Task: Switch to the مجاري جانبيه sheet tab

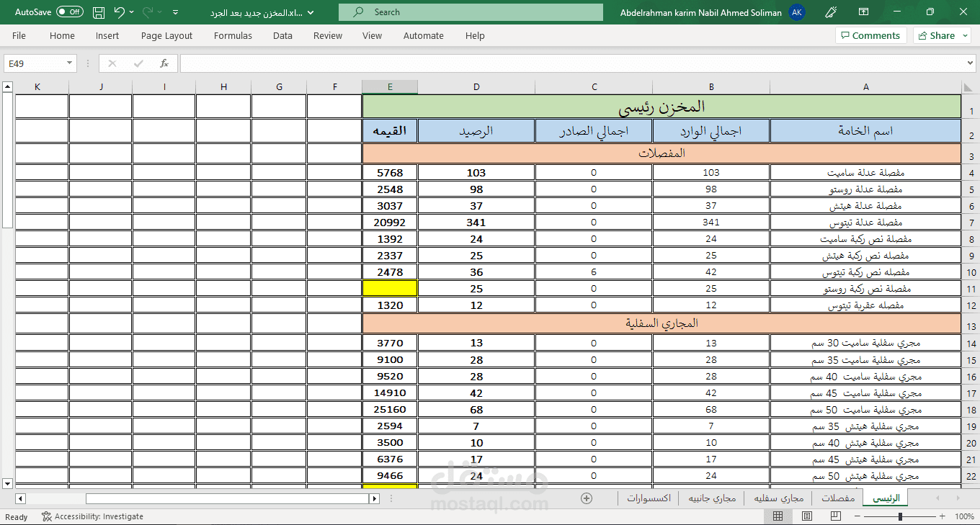Action: tap(712, 498)
